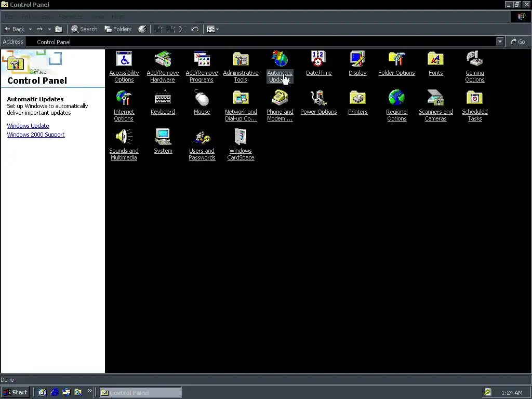Viewport: 532px width, 399px height.
Task: Open Add/Remove Programs
Action: pyautogui.click(x=202, y=67)
